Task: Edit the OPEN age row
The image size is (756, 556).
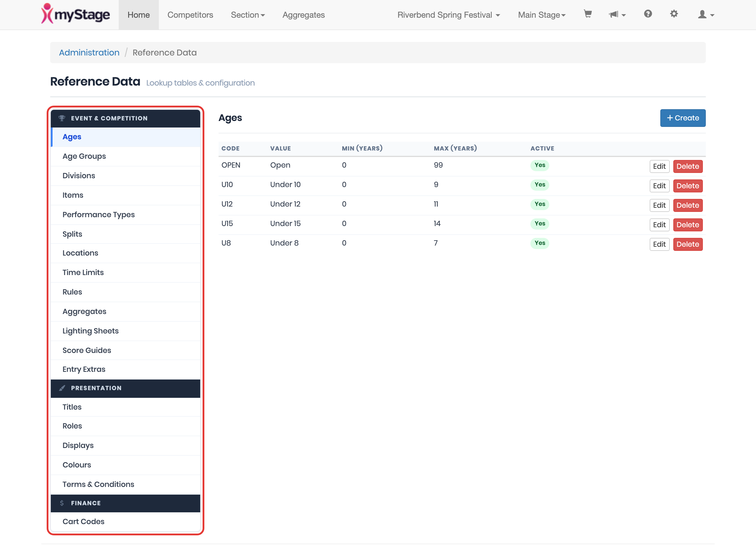Action: coord(659,166)
